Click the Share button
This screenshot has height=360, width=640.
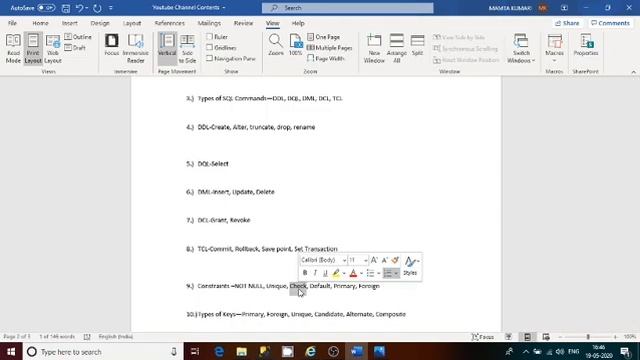click(x=567, y=23)
